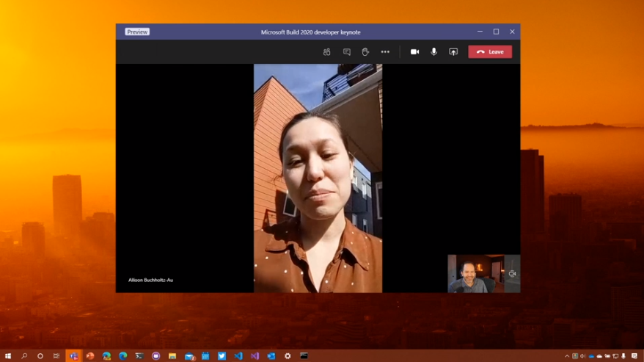Mute the microphone

(433, 52)
